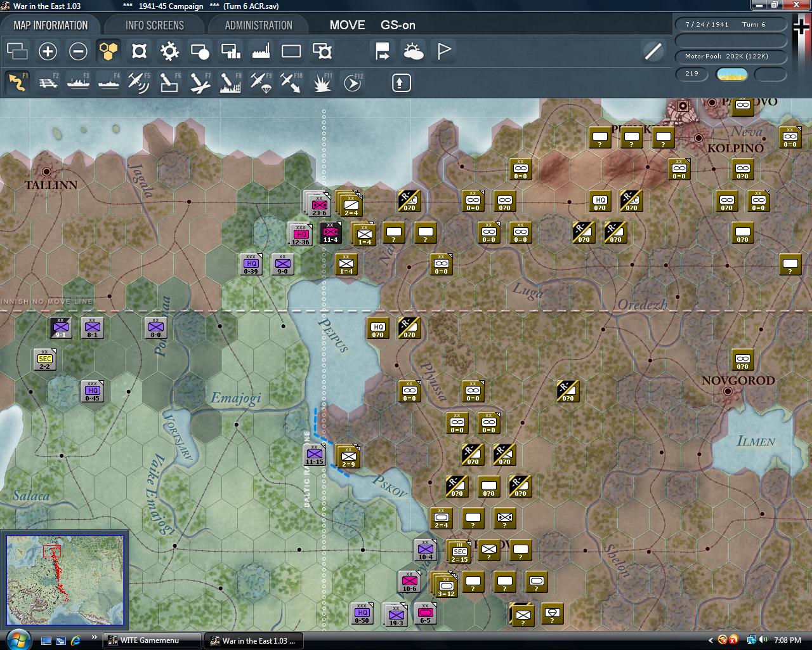The width and height of the screenshot is (812, 650).
Task: Open the MAP INFORMATION tab
Action: [51, 25]
